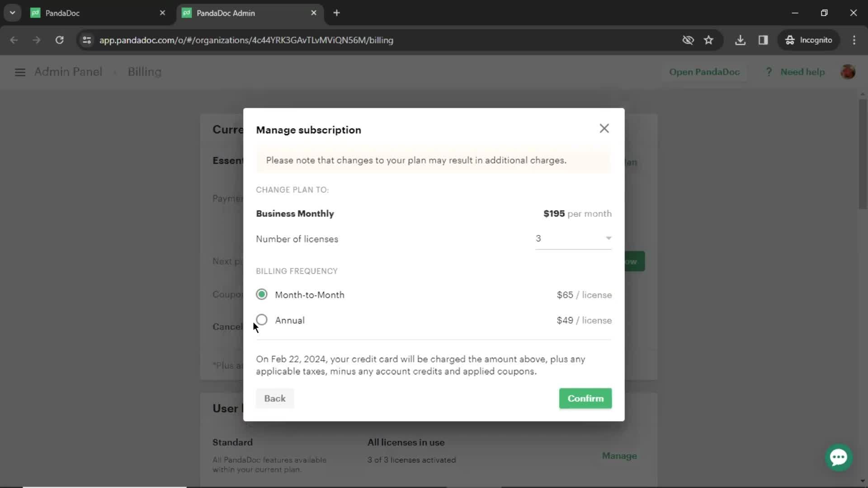Click the Billing menu item
Viewport: 868px width, 488px height.
(x=144, y=72)
